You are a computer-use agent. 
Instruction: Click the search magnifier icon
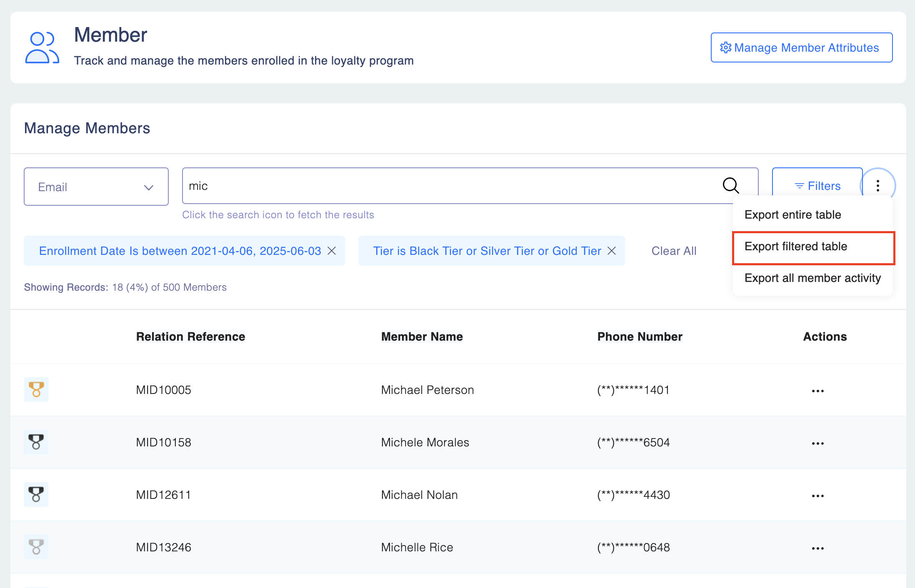(730, 185)
